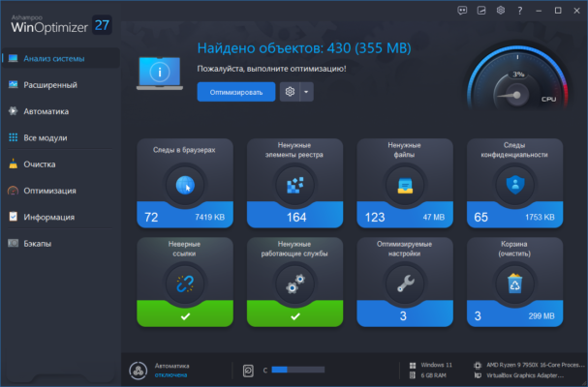The width and height of the screenshot is (588, 387).
Task: Go to Автоматика in sidebar
Action: pos(61,111)
